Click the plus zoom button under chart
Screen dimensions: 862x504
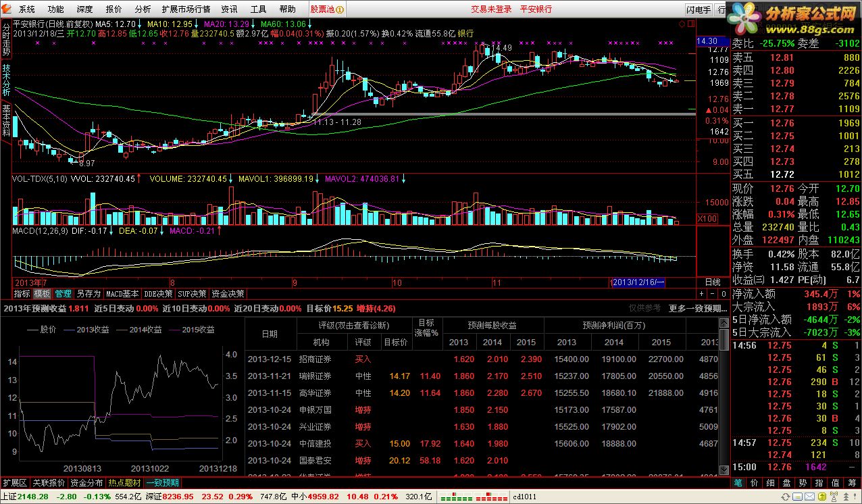701,293
